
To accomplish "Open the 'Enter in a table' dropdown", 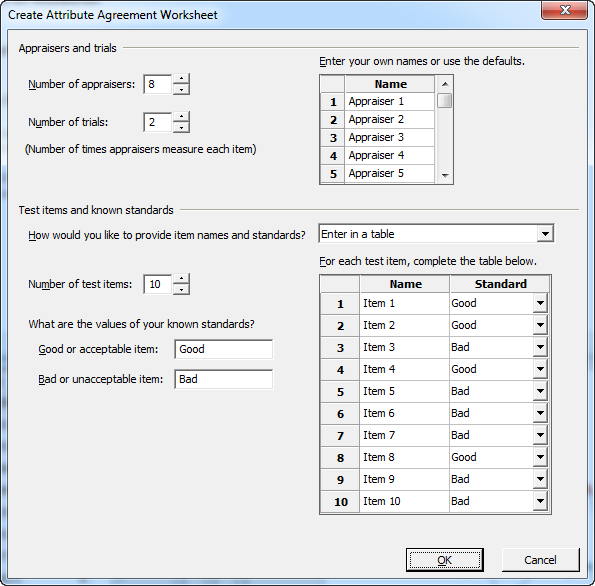I will 545,234.
